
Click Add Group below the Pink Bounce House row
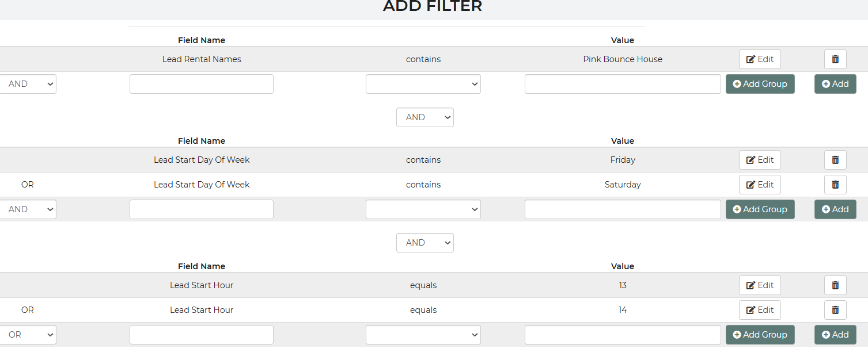(x=760, y=84)
